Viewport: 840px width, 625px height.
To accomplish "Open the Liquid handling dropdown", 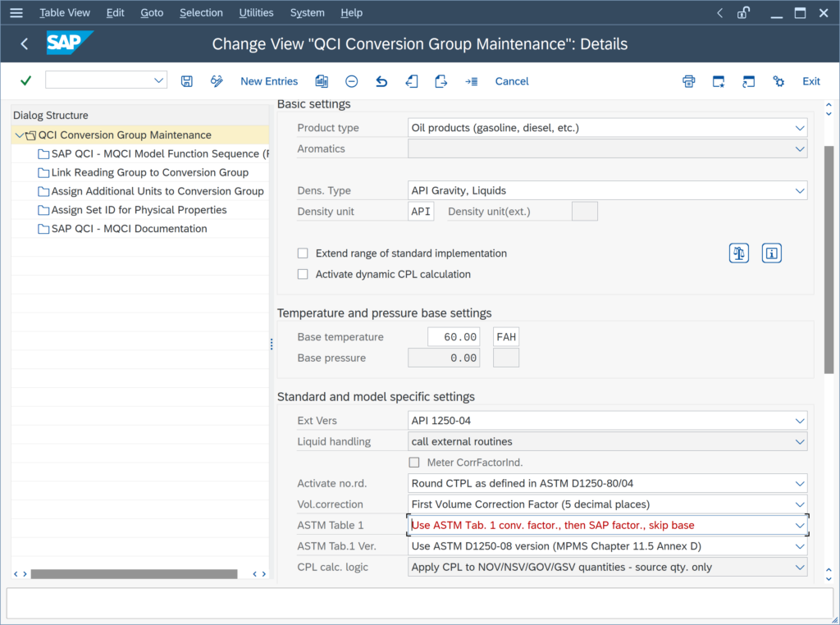I will click(800, 442).
